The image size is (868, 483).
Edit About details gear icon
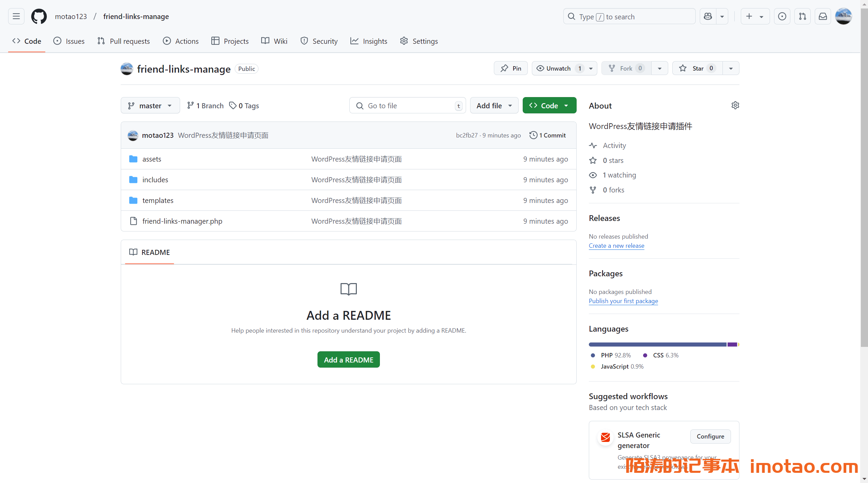[x=735, y=106]
